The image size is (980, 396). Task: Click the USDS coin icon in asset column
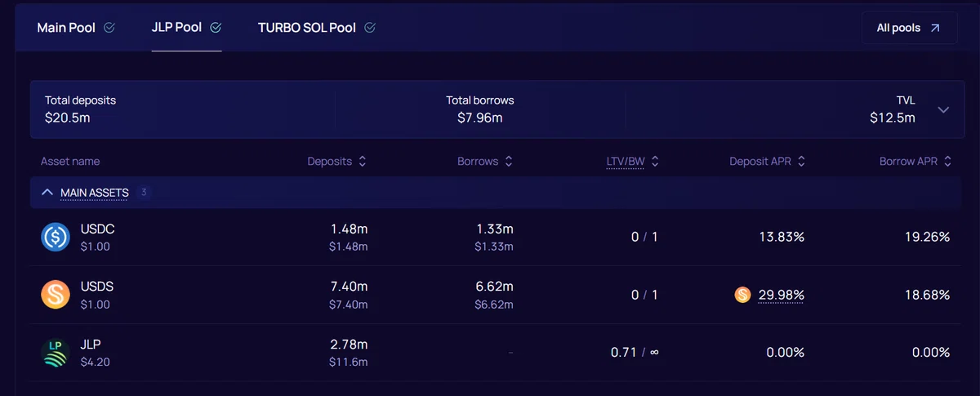pos(56,295)
